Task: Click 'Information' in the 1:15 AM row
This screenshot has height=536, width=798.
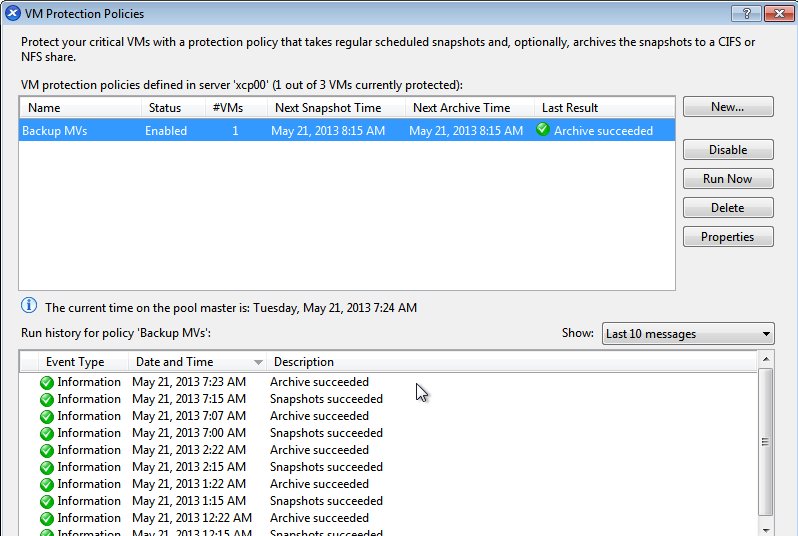Action: tap(89, 501)
